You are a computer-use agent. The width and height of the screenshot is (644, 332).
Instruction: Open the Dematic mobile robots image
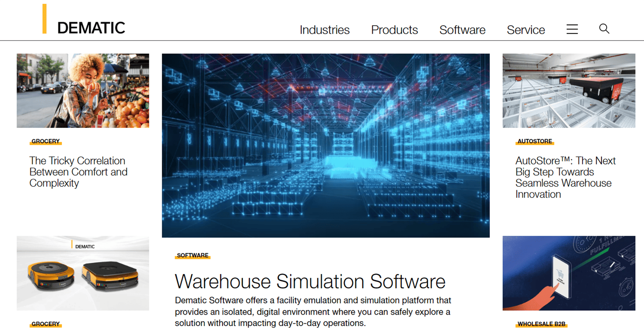pyautogui.click(x=83, y=273)
